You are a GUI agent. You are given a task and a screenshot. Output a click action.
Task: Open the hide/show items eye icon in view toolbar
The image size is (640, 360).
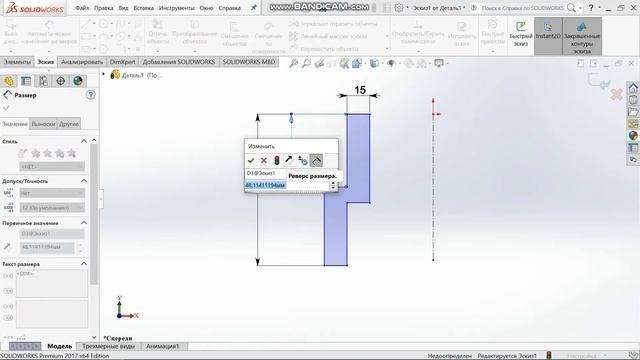(391, 63)
